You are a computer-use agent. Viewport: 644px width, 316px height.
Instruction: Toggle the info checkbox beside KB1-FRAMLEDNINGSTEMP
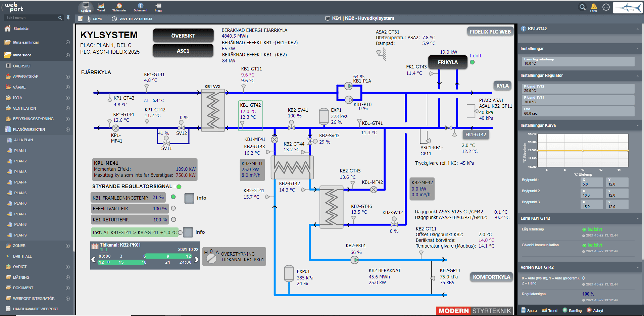point(189,198)
